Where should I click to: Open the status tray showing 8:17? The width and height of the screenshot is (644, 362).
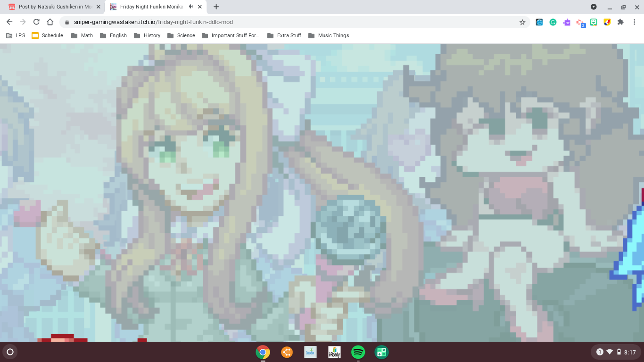click(x=615, y=352)
